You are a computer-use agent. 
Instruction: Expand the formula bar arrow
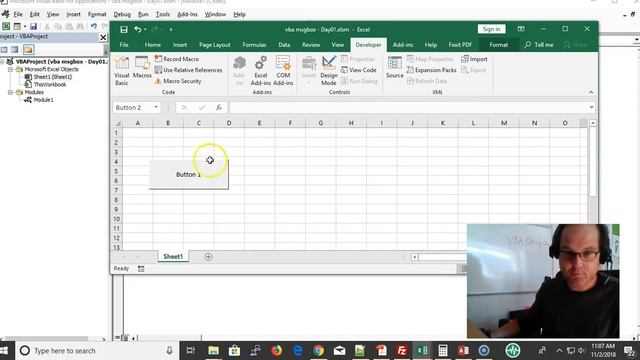591,107
